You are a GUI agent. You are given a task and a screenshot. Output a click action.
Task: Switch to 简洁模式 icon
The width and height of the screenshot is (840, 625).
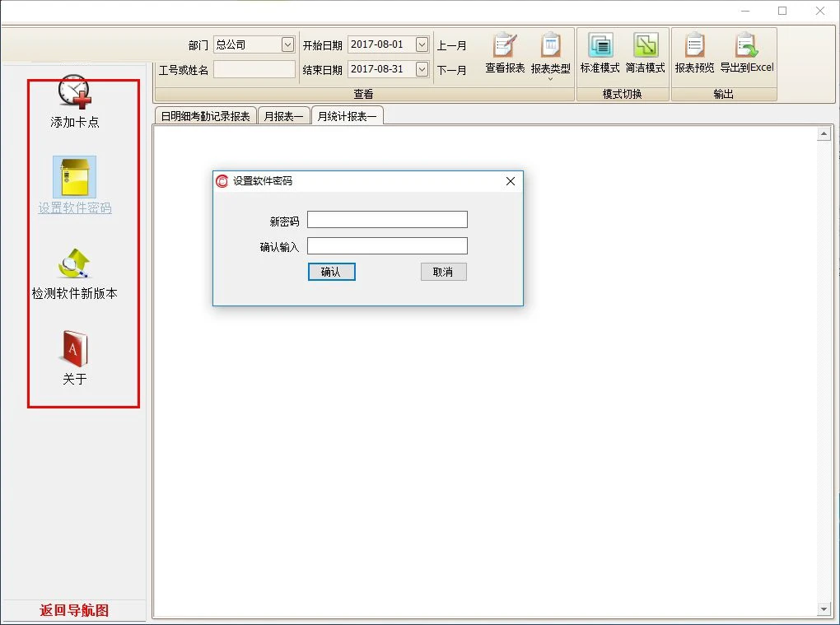click(x=645, y=45)
